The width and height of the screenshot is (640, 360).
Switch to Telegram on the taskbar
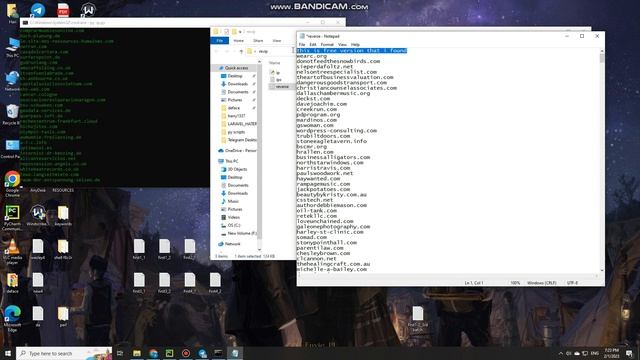(202, 353)
